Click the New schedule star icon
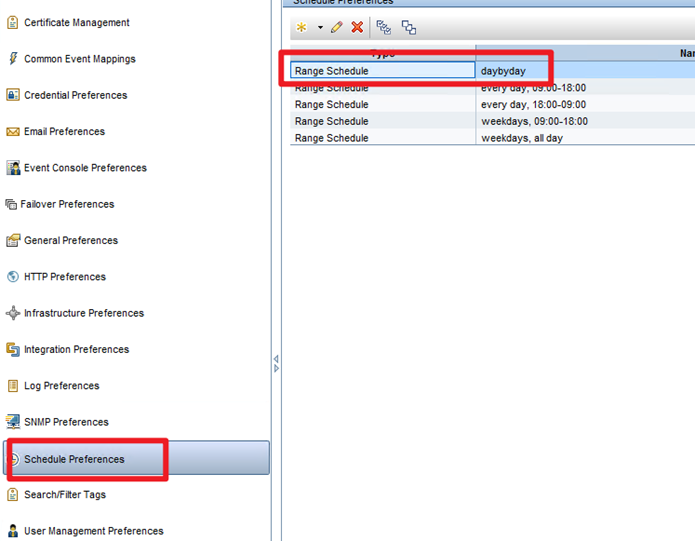This screenshot has width=695, height=541. point(301,27)
